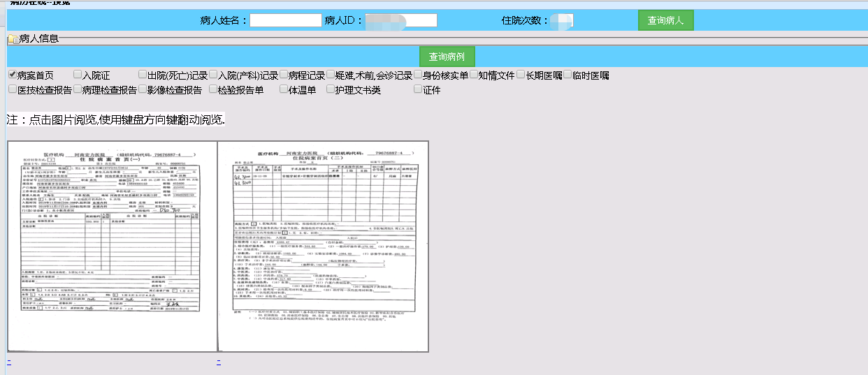Enable the 证件 checkbox
Screen dimensions: 868x375
click(x=418, y=89)
